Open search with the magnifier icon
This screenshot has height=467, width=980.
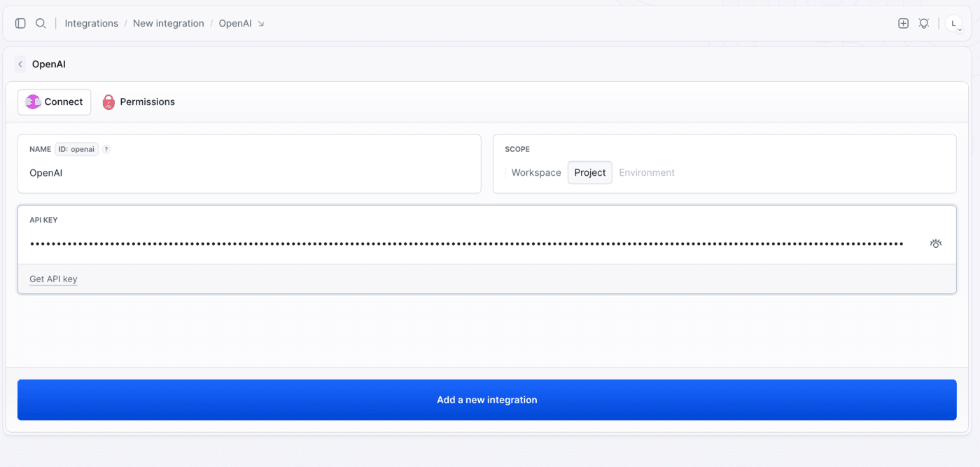[41, 23]
